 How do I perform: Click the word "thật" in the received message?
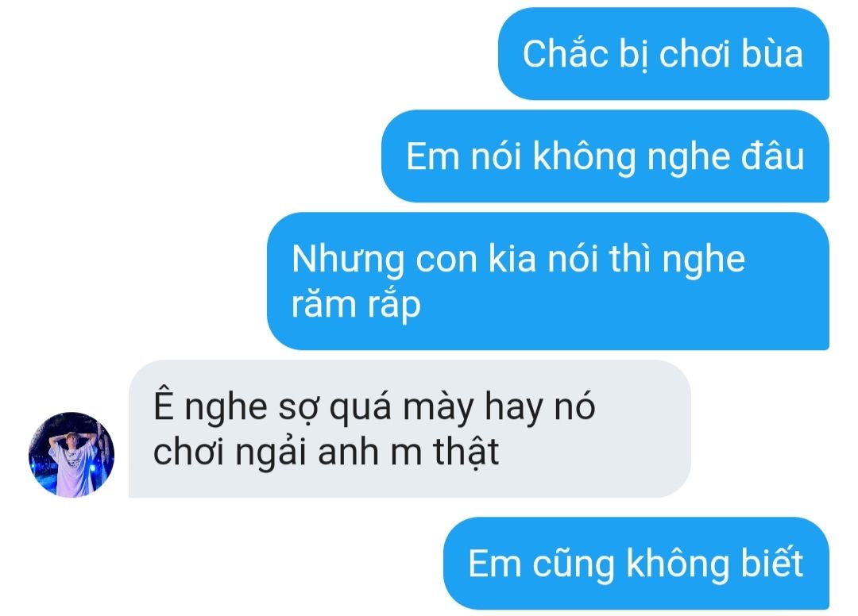coord(466,452)
